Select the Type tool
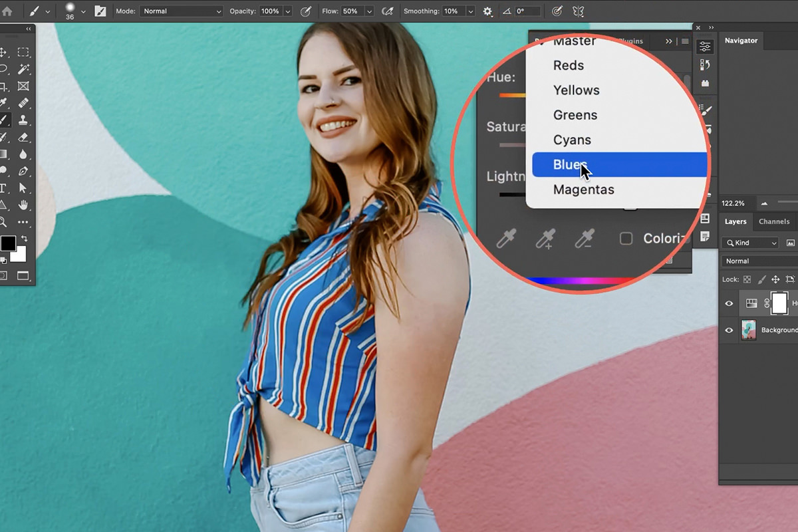 click(3, 188)
